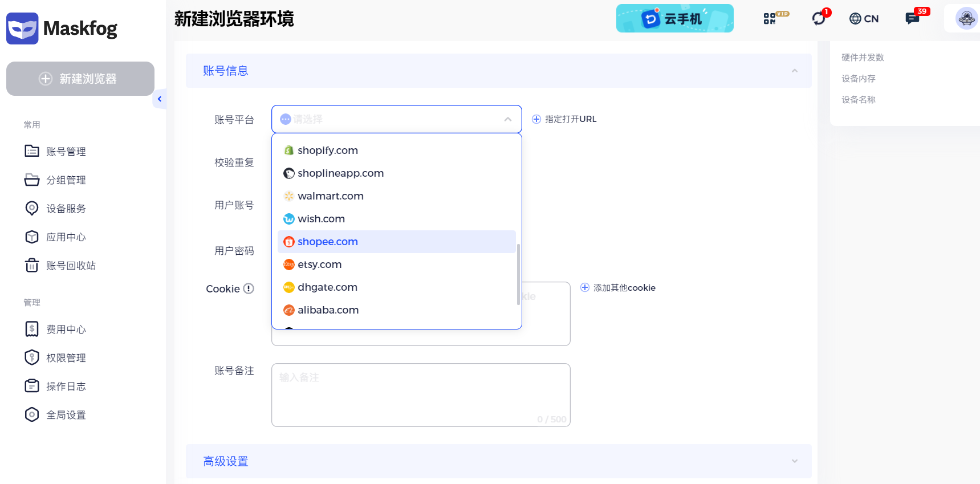This screenshot has height=484, width=980.
Task: Click the 费用中心 dollar receipt icon
Action: click(x=32, y=329)
